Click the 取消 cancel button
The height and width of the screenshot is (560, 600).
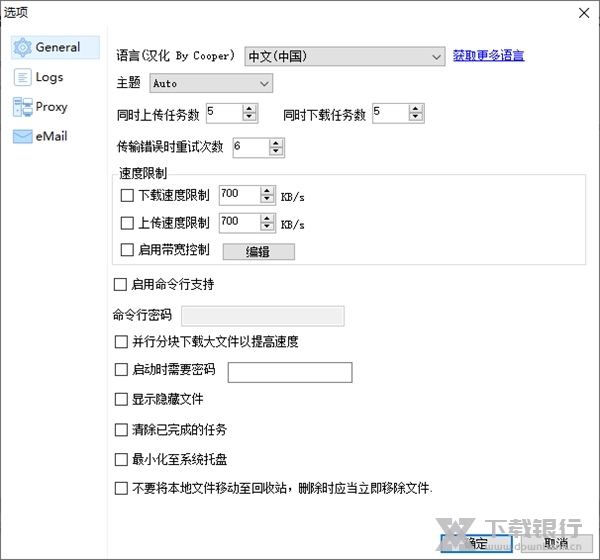(x=557, y=543)
